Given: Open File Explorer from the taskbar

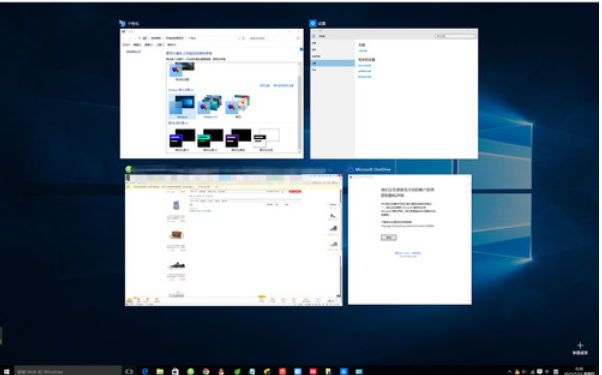Looking at the screenshot, I should [160, 371].
